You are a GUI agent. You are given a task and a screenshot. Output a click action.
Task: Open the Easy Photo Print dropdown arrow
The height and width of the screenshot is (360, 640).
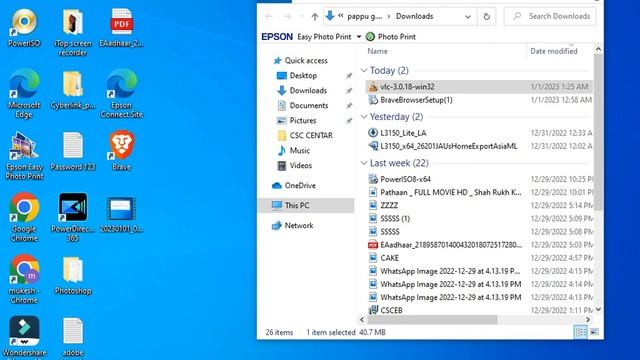point(359,37)
